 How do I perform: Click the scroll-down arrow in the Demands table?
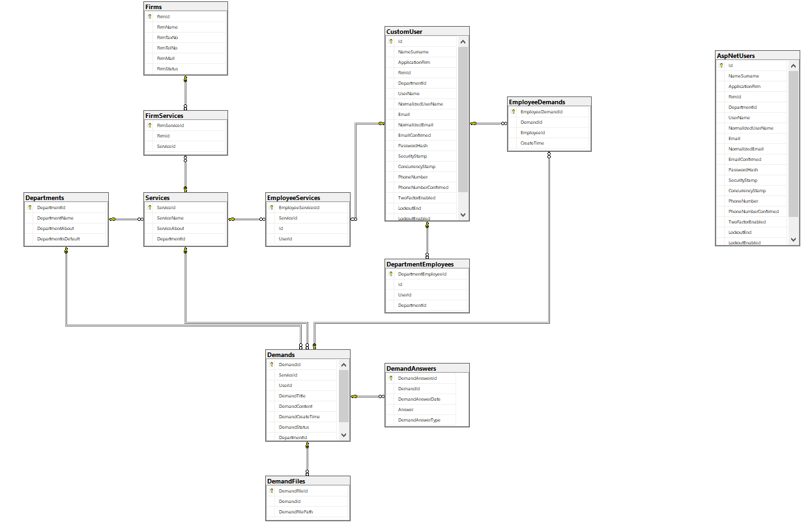click(x=343, y=435)
